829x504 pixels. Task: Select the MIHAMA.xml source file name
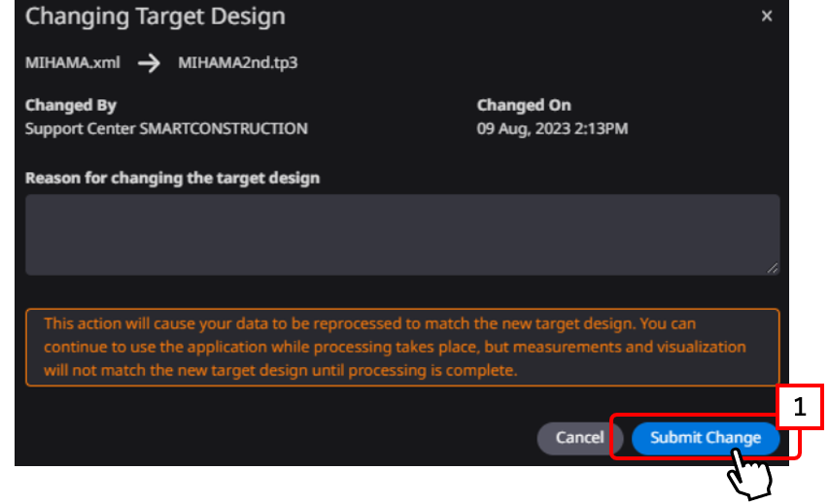coord(73,63)
